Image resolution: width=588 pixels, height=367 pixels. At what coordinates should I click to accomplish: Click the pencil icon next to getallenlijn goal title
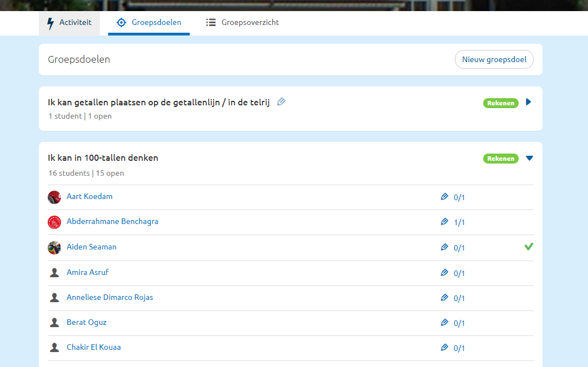coord(281,101)
